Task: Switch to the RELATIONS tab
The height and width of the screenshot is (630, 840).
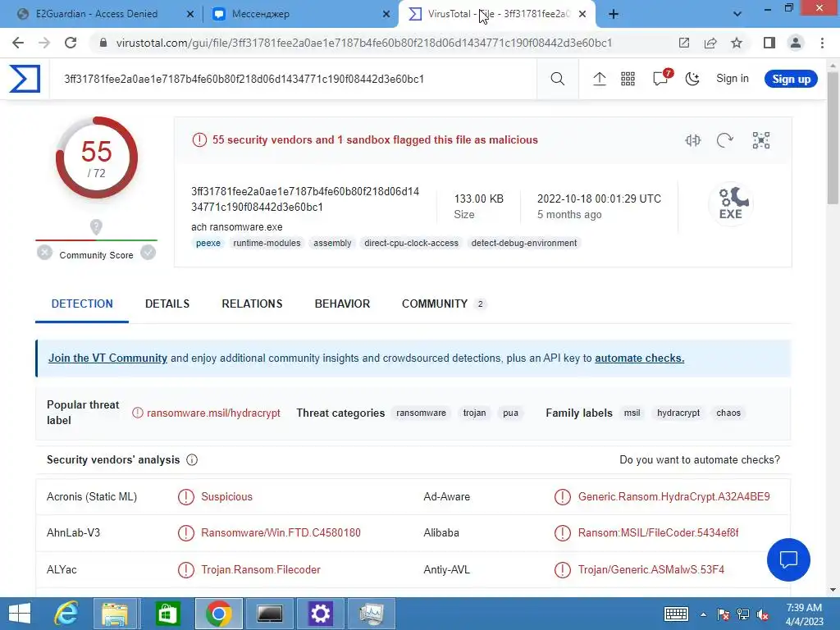Action: tap(252, 304)
